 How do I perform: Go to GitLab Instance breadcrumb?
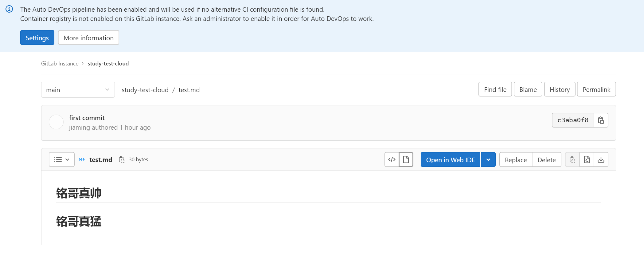coord(60,64)
